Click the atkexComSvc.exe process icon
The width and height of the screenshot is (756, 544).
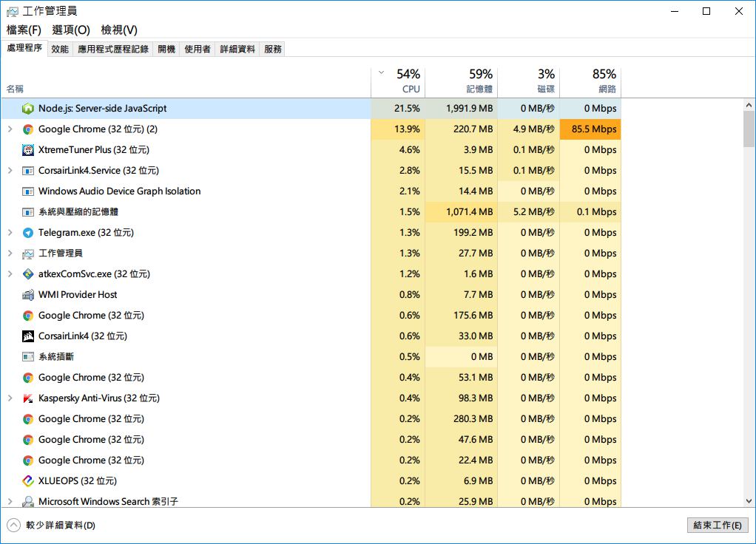[x=28, y=274]
